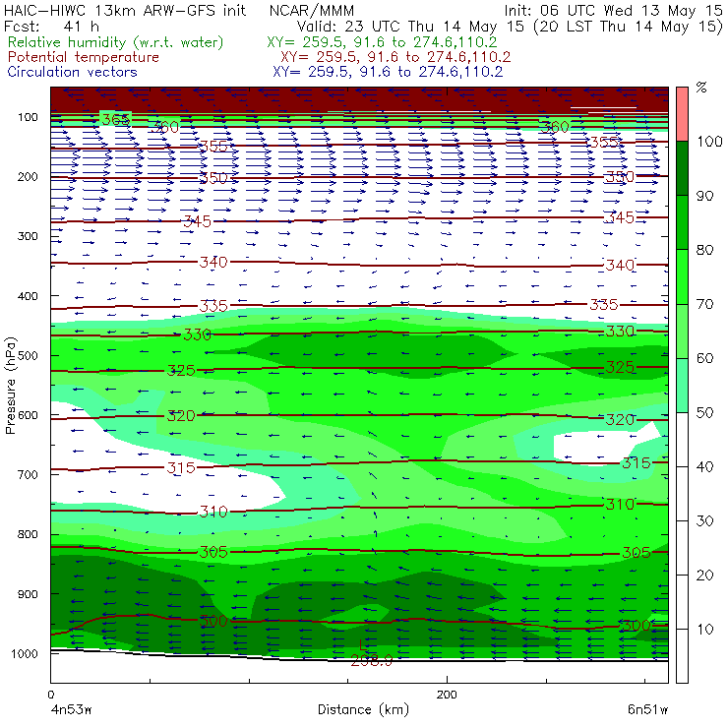Click the colorbar '20' percent label

pos(704,576)
